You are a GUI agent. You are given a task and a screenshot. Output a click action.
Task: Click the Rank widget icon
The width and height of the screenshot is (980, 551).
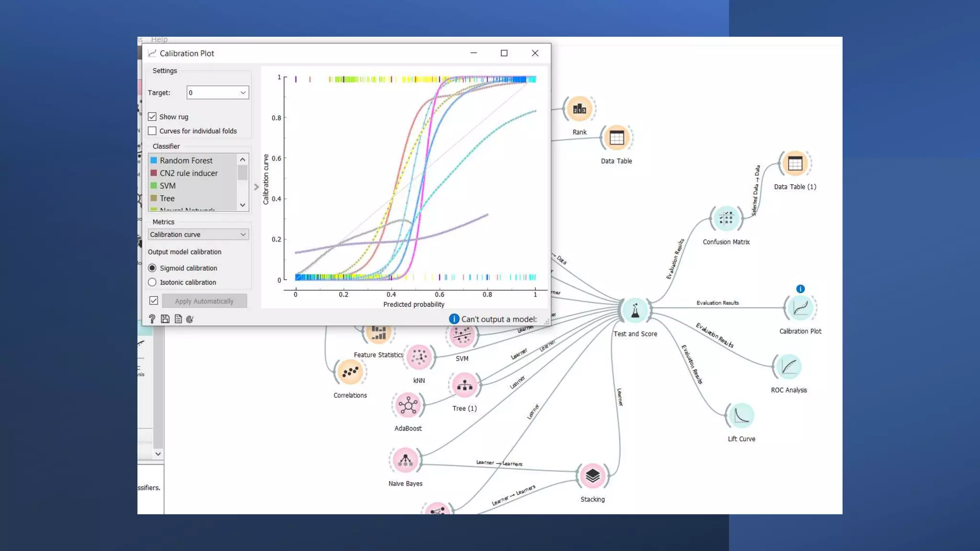tap(579, 109)
